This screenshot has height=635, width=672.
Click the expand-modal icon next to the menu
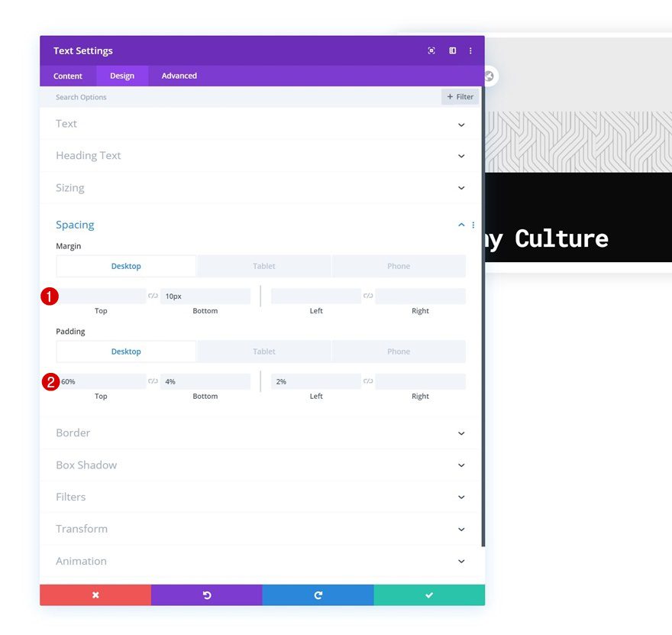452,50
